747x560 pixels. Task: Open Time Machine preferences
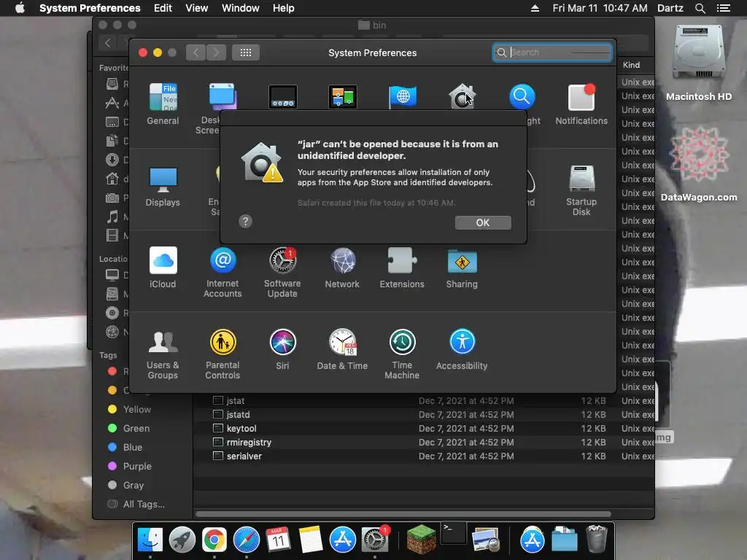pos(402,354)
